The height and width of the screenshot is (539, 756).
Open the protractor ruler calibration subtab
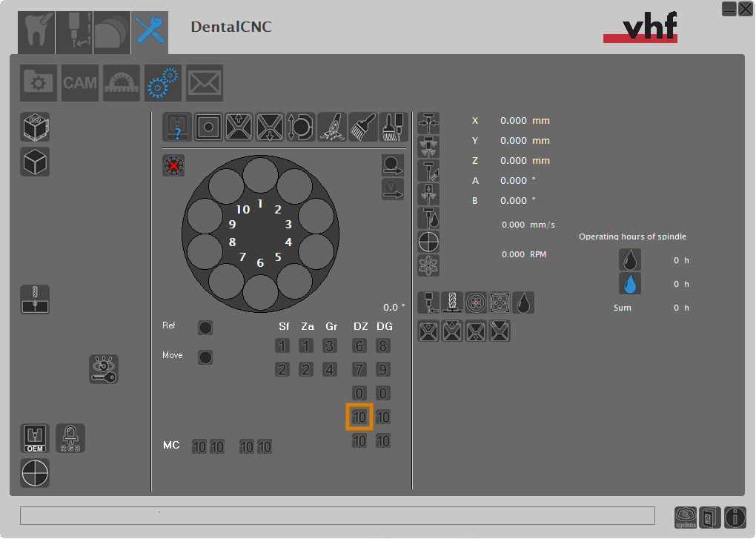122,83
